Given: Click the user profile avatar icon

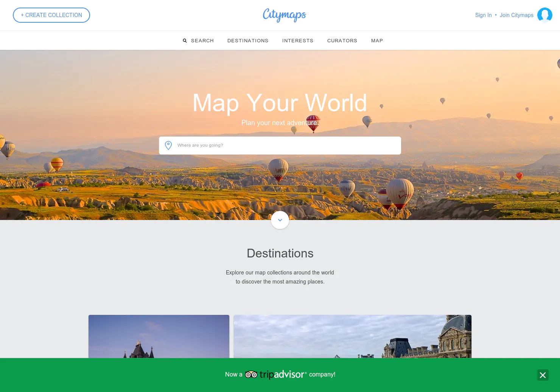Looking at the screenshot, I should [545, 15].
